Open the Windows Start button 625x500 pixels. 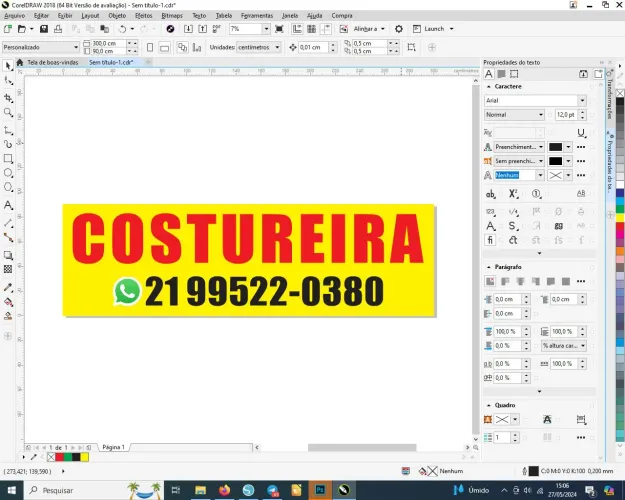pyautogui.click(x=12, y=490)
